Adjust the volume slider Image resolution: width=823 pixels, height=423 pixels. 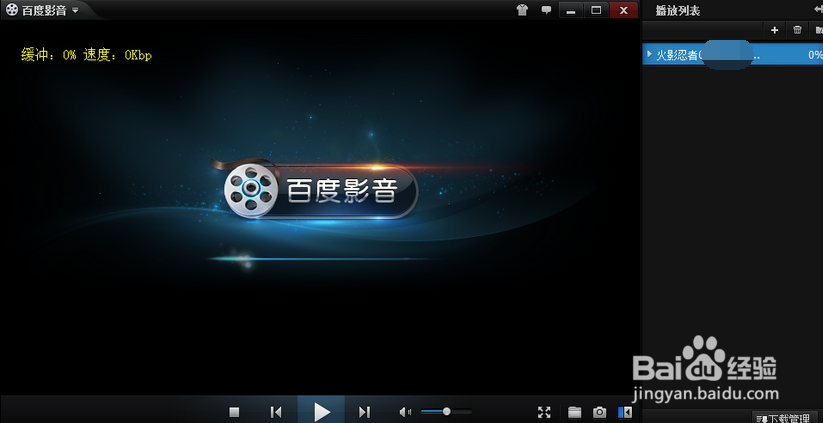[446, 412]
